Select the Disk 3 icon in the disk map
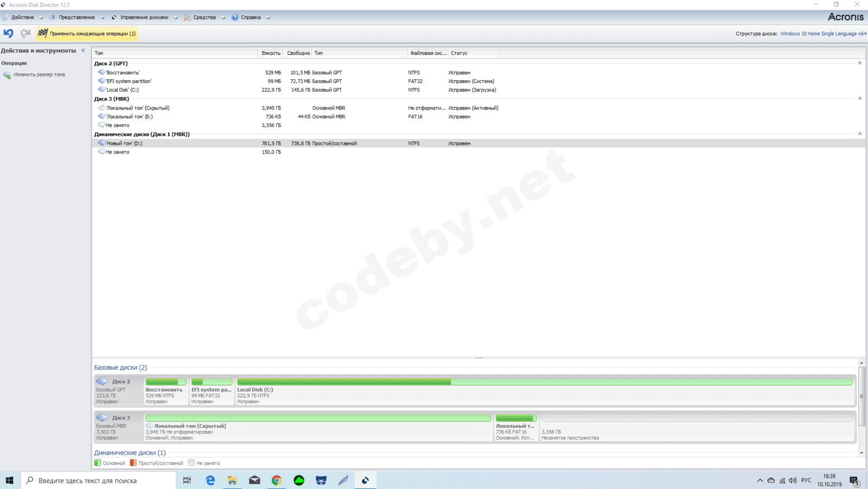 [x=102, y=418]
